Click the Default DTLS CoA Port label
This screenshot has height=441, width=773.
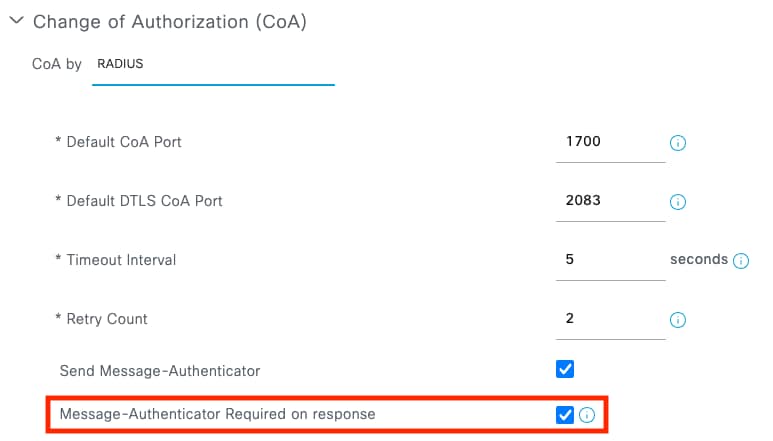click(x=138, y=201)
